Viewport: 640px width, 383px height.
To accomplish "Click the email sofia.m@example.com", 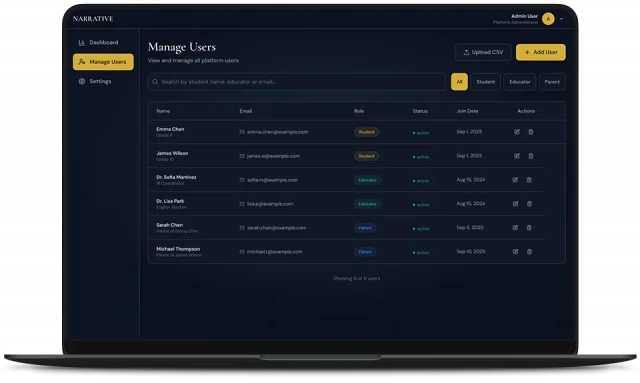I will coord(272,180).
